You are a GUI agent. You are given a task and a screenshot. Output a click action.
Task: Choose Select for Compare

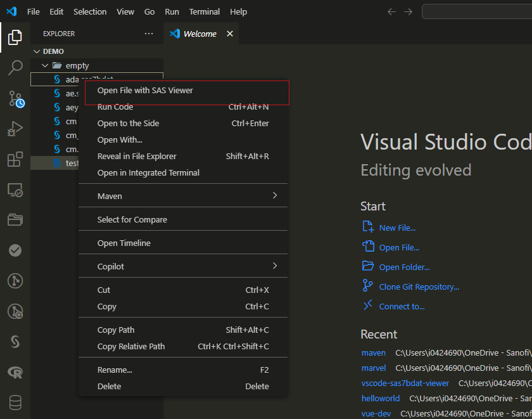[x=183, y=219]
